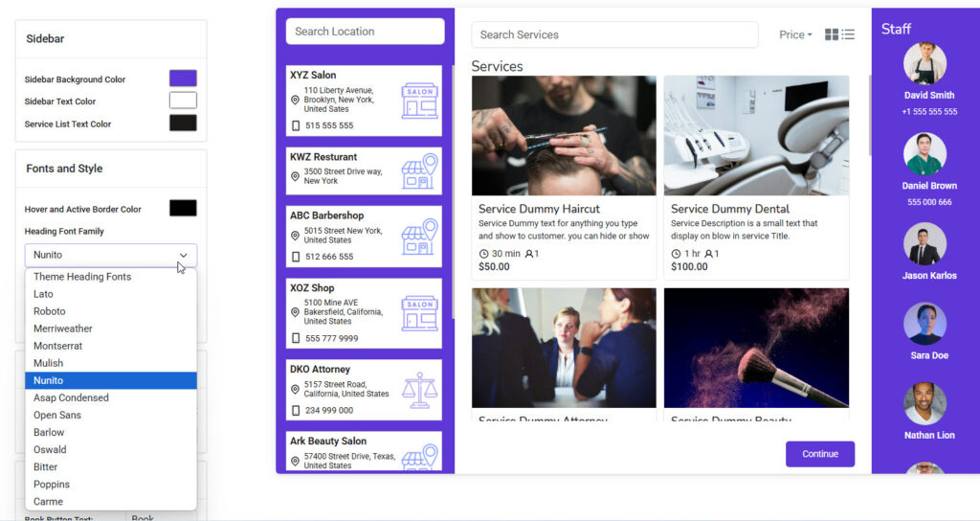Choose Barlow font option
This screenshot has width=980, height=521.
click(111, 432)
